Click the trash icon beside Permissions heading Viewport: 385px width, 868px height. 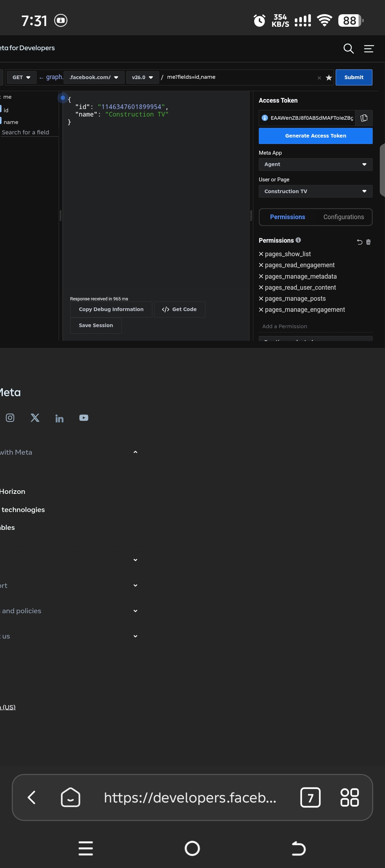[x=368, y=242]
